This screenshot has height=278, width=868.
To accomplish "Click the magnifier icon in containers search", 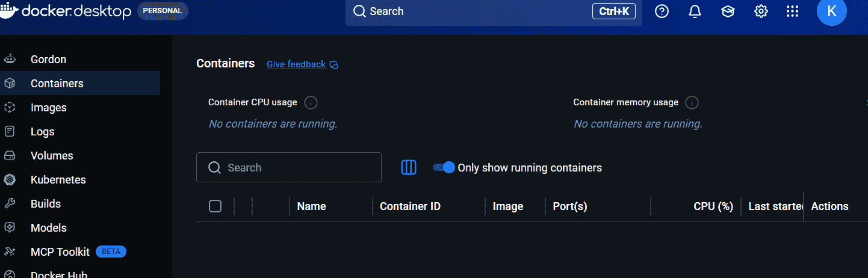I will [x=214, y=168].
